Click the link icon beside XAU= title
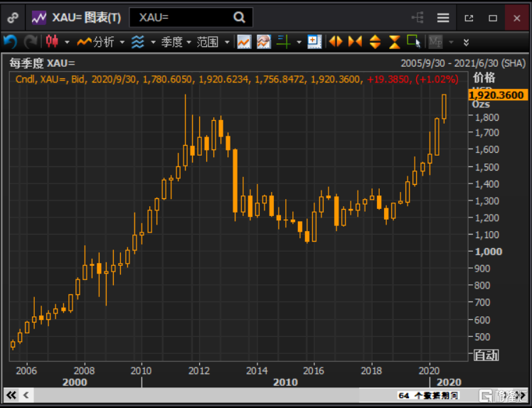 click(12, 18)
